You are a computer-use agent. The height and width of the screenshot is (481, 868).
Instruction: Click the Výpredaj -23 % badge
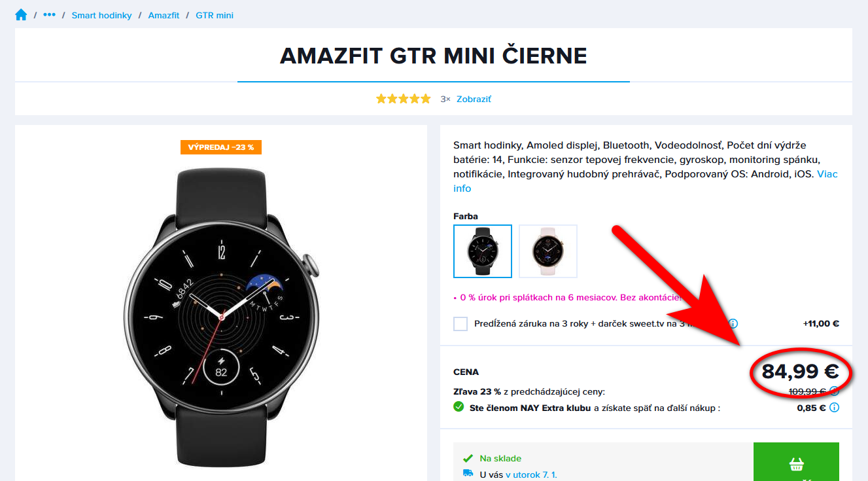tap(221, 147)
